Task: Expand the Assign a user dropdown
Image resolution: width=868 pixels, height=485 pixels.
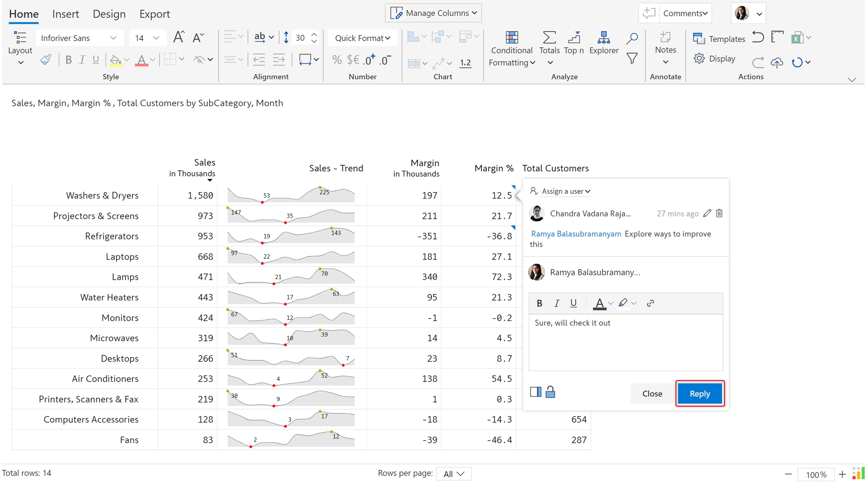Action: (565, 191)
